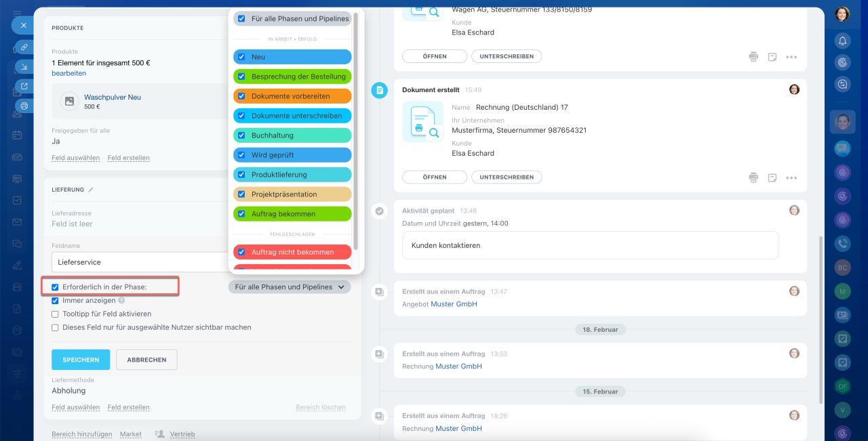Uncheck Erforderlich in der Phase checkbox
This screenshot has height=441, width=868.
point(56,287)
